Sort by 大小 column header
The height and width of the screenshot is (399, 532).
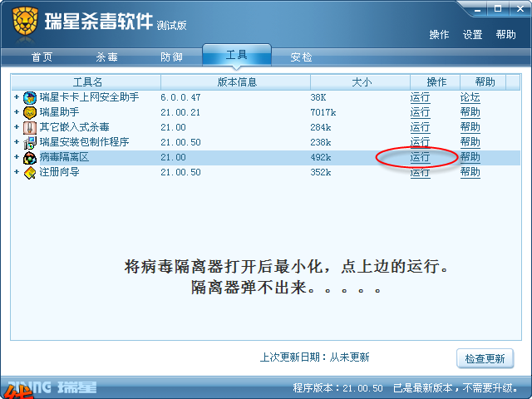tap(360, 82)
